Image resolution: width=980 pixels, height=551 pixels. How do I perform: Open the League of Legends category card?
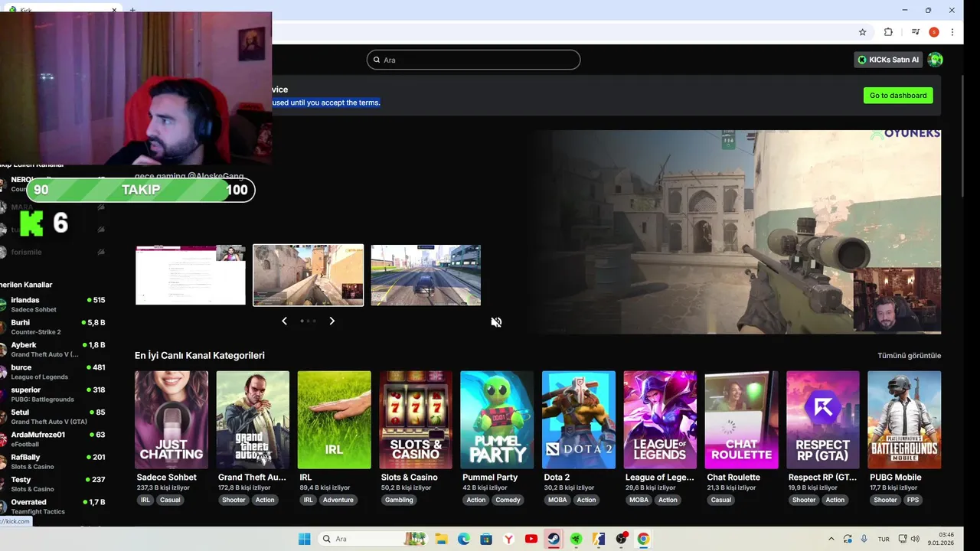pos(660,420)
